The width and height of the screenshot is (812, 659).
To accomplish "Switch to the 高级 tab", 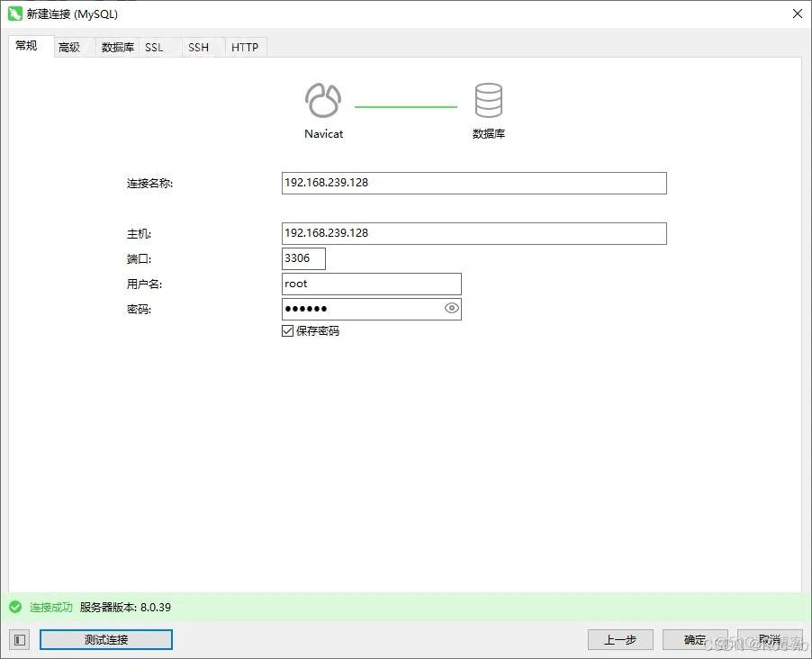I will [69, 47].
